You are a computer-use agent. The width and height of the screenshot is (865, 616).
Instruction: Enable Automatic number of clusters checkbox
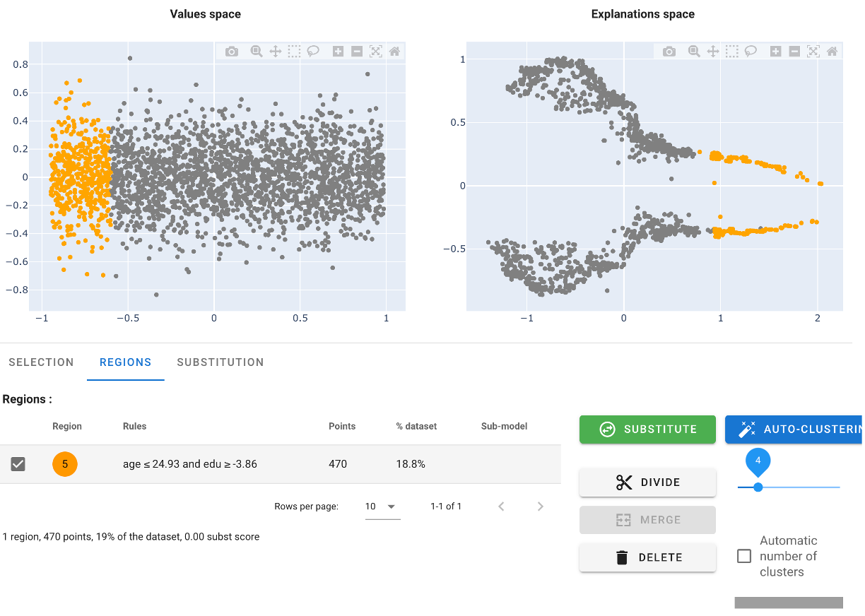744,556
